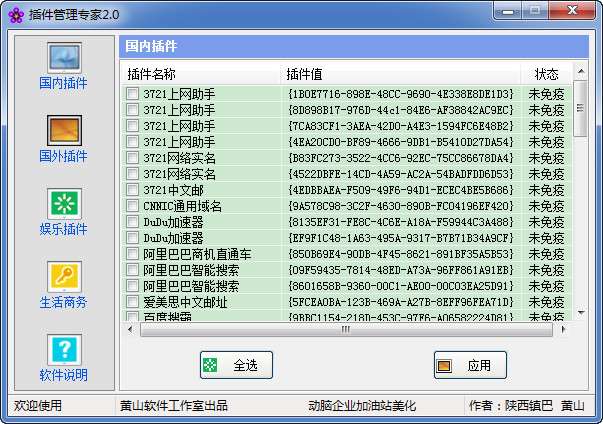This screenshot has height=424, width=603.
Task: Check DuDu加速器 with value {EF9F1C48...}
Action: tap(132, 238)
